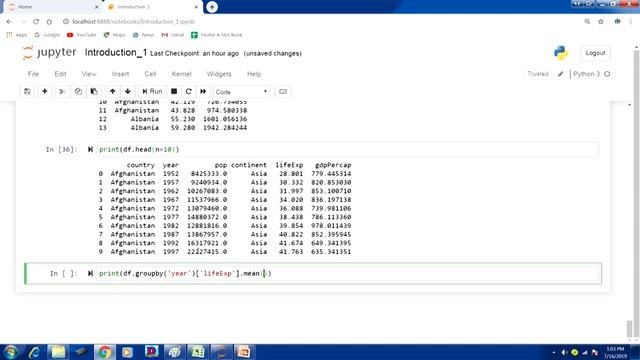Click into the groupby code cell
640x360 pixels.
[x=348, y=273]
